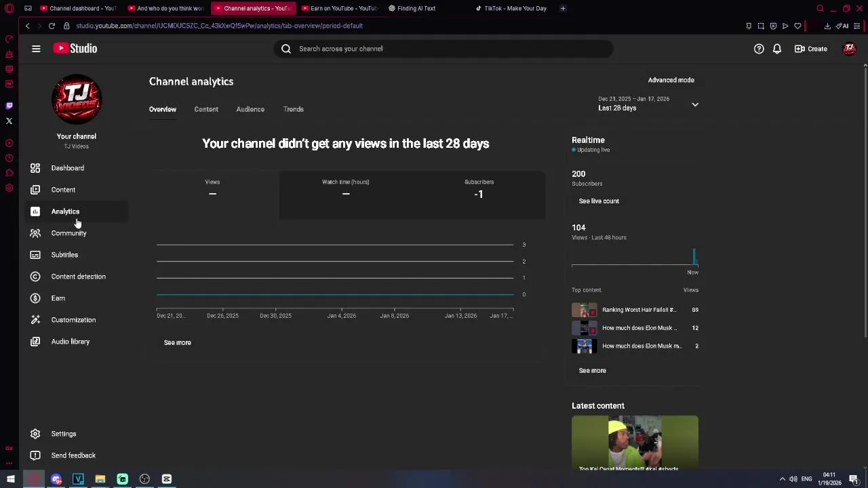Switch to the Earn on YouTube browser tab
Image resolution: width=868 pixels, height=488 pixels.
tap(339, 8)
